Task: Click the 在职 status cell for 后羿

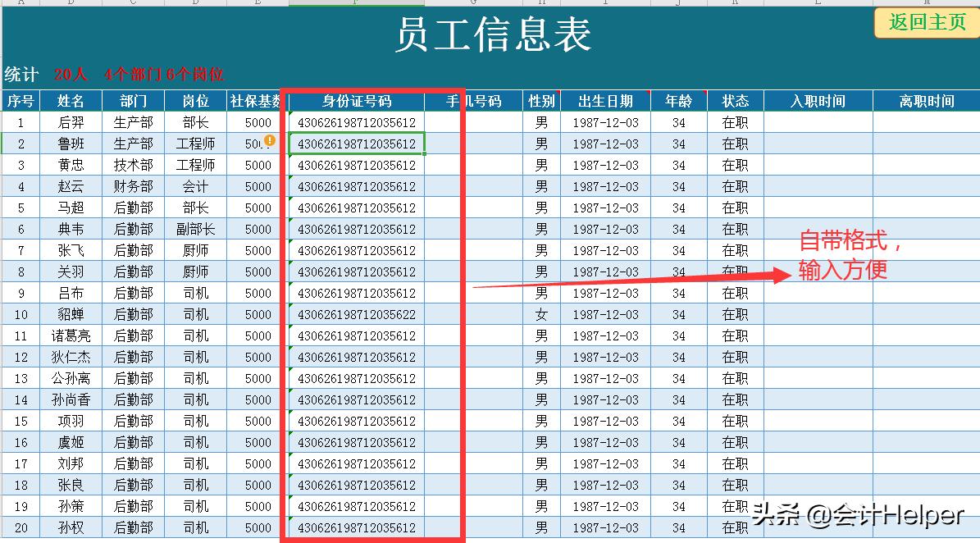Action: [734, 122]
